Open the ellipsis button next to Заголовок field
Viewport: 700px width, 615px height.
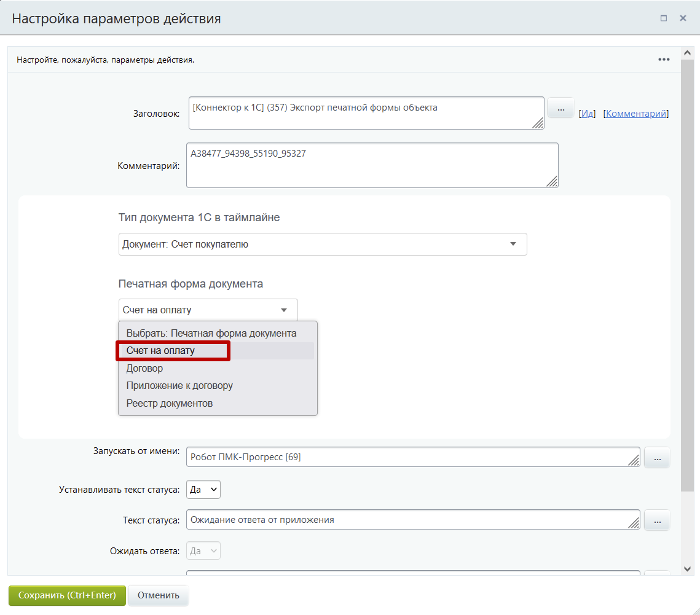(560, 108)
